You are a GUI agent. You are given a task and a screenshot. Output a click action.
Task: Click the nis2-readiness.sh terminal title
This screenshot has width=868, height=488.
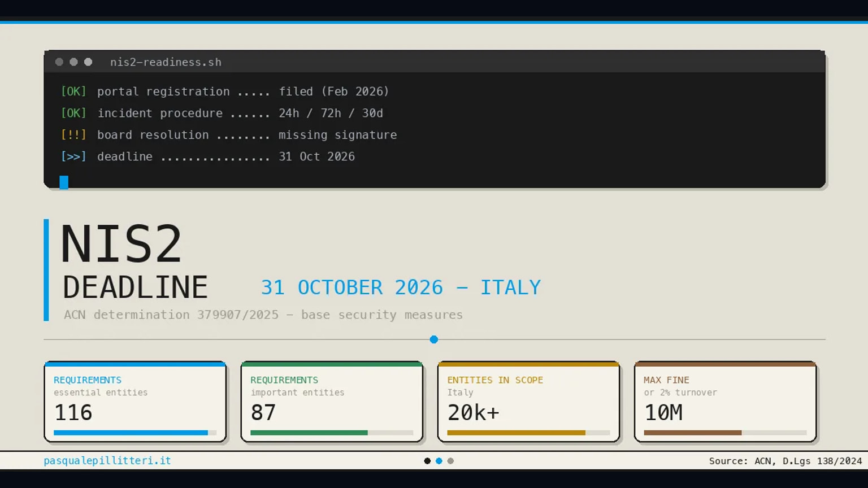166,62
